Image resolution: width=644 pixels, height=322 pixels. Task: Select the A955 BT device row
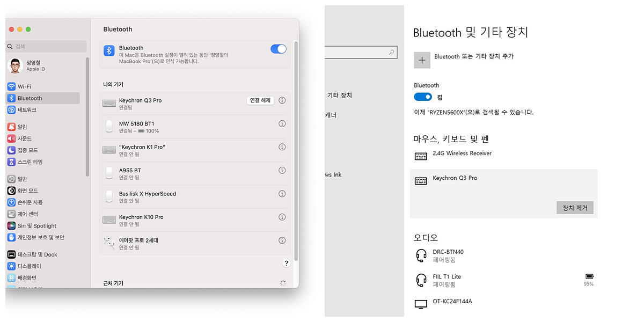click(x=195, y=173)
